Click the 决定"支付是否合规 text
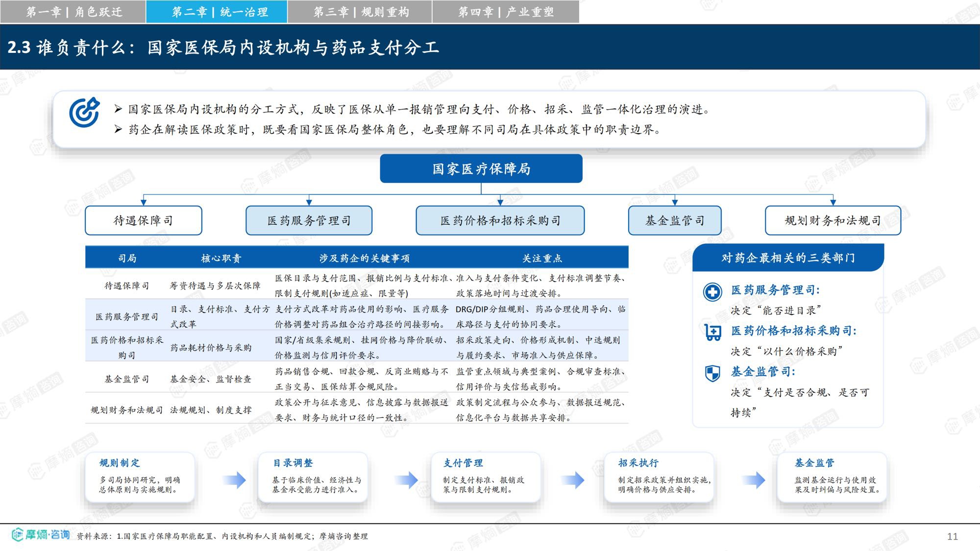The width and height of the screenshot is (980, 551). 800,402
